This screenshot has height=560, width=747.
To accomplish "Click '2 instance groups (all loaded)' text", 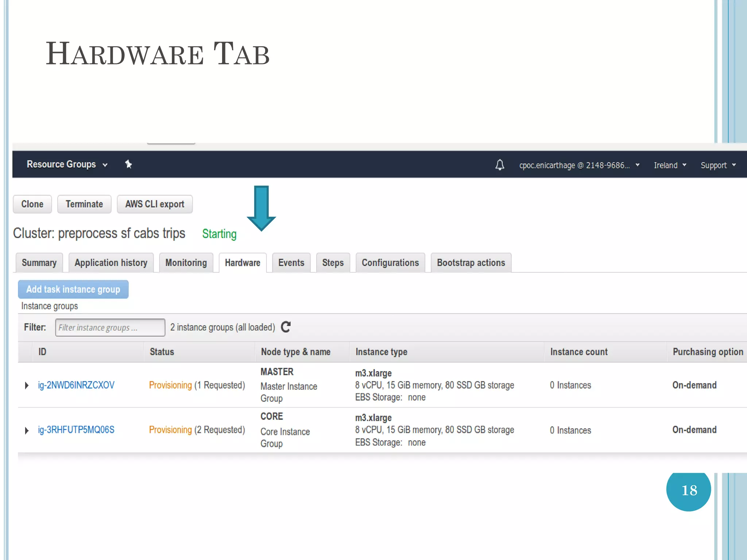I will coord(222,327).
